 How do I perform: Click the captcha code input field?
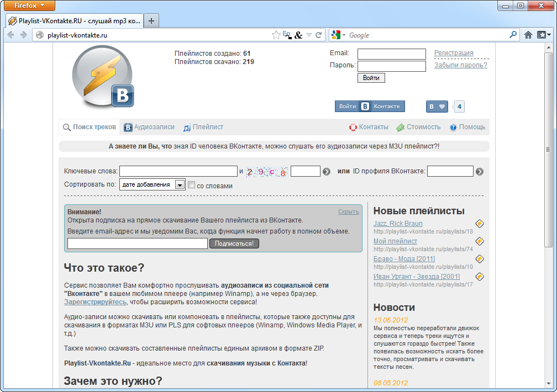pyautogui.click(x=306, y=171)
